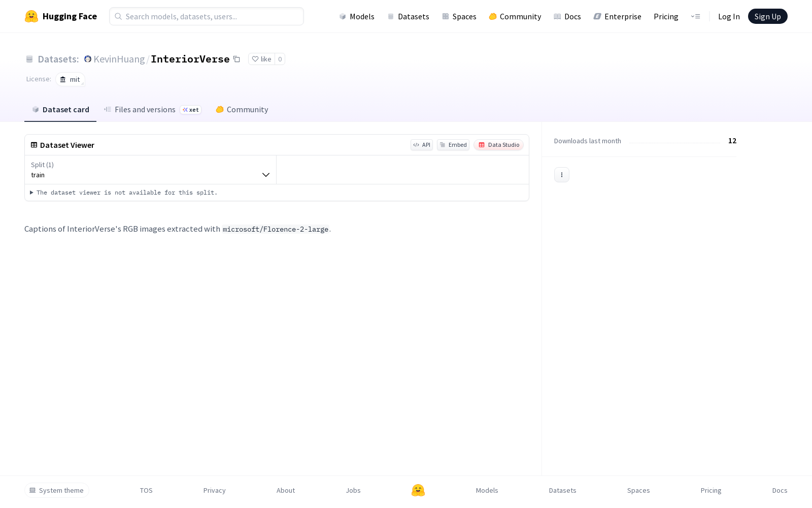This screenshot has width=812, height=508.
Task: Open the footer Models link
Action: coord(487,490)
